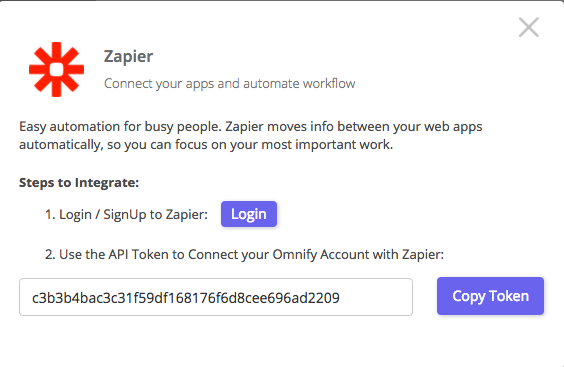Focus the API token text field
The height and width of the screenshot is (367, 564).
pyautogui.click(x=216, y=297)
